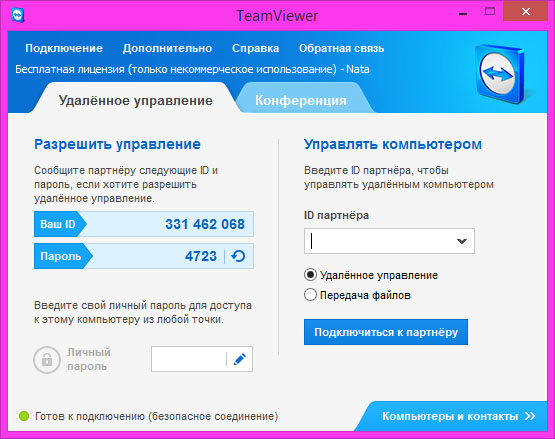Image resolution: width=555 pixels, height=439 pixels.
Task: Switch to the Удалённое управление tab
Action: point(136,101)
